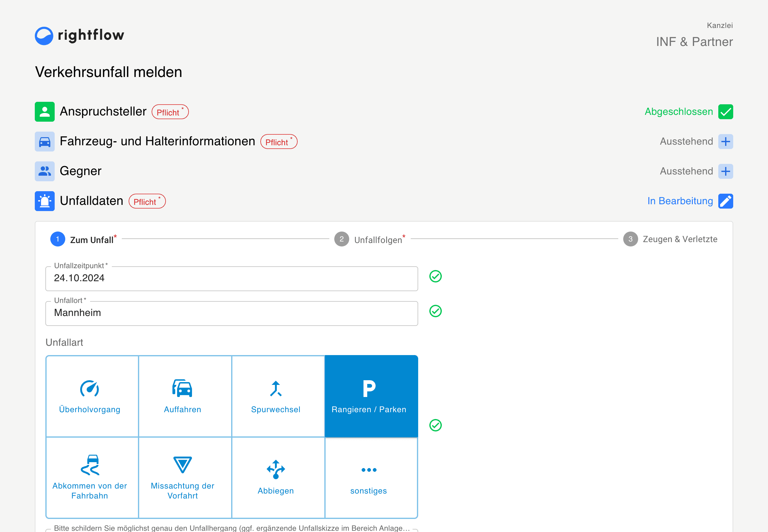The image size is (768, 532).
Task: Click the Gegner people icon
Action: point(45,171)
